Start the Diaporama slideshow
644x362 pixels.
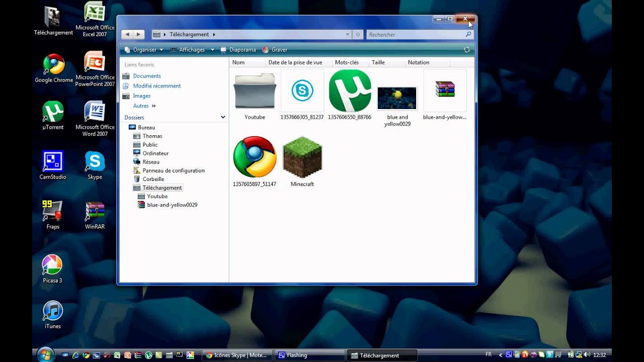click(x=238, y=50)
